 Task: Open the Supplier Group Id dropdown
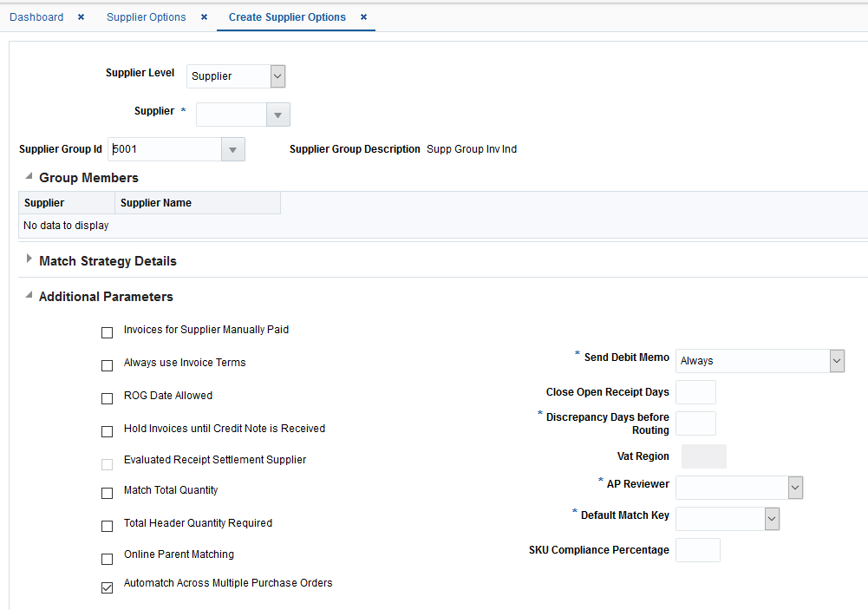[x=232, y=148]
